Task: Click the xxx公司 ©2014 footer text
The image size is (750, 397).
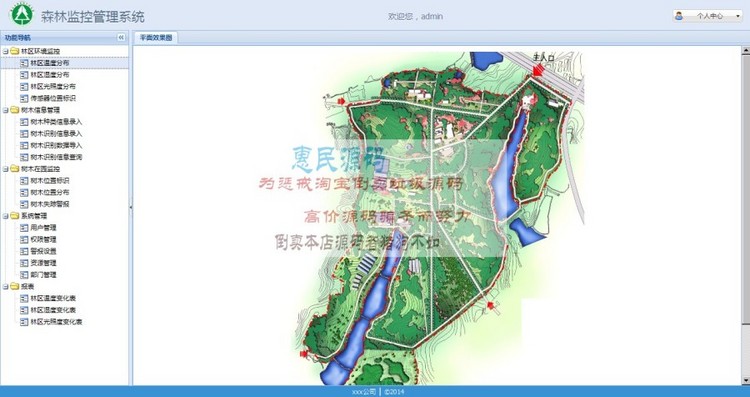Action: pos(378,392)
